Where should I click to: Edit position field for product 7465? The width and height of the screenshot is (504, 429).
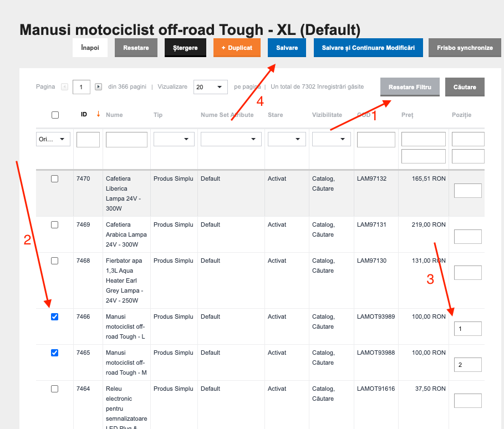[467, 365]
